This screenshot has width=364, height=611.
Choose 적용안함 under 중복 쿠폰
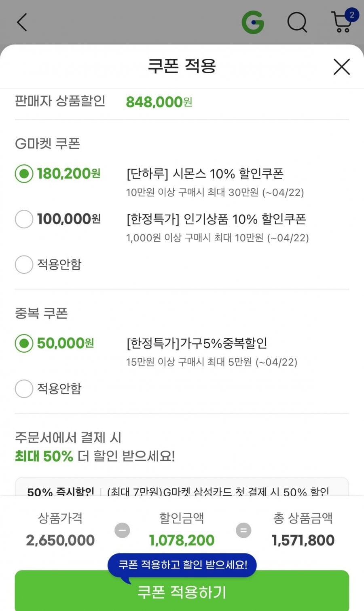[x=24, y=389]
